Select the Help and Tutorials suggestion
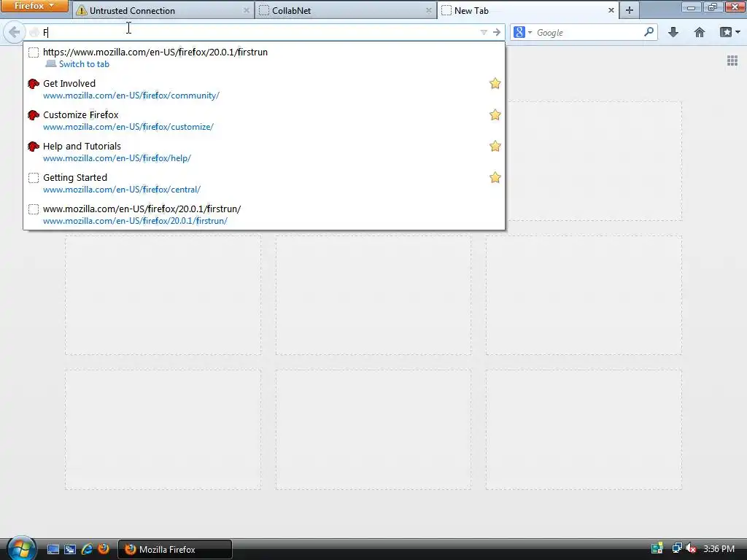The height and width of the screenshot is (560, 747). coord(264,152)
